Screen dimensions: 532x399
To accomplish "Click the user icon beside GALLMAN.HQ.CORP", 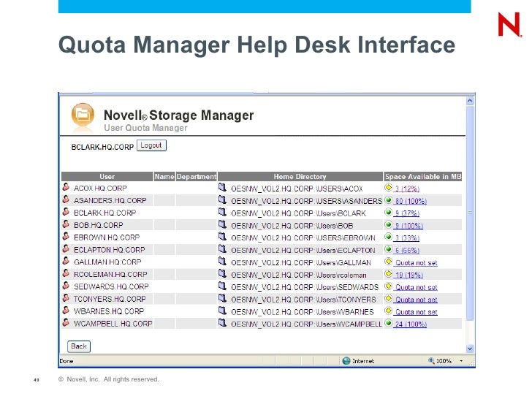I will 66,261.
